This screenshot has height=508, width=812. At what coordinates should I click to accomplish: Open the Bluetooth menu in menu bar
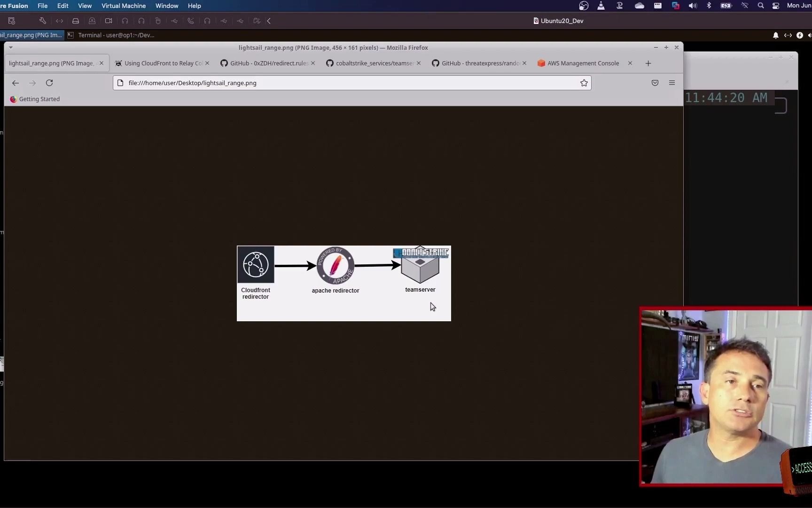709,6
